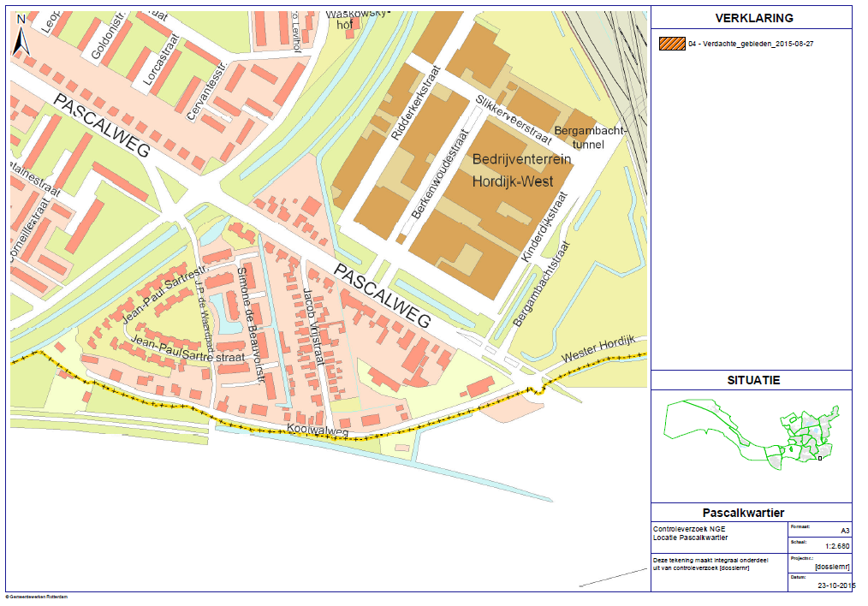This screenshot has height=606, width=868.
Task: Click the Bergambachtstraat street label
Action: 541,284
